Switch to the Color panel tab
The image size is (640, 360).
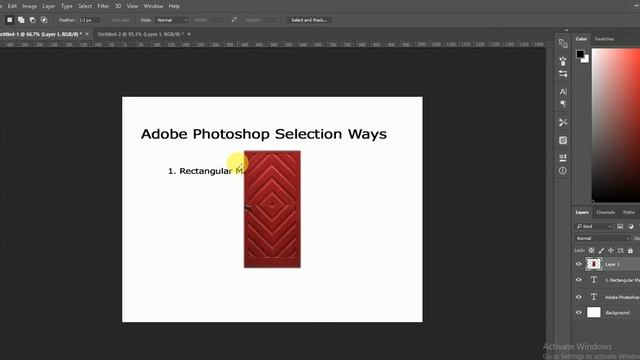click(x=581, y=39)
